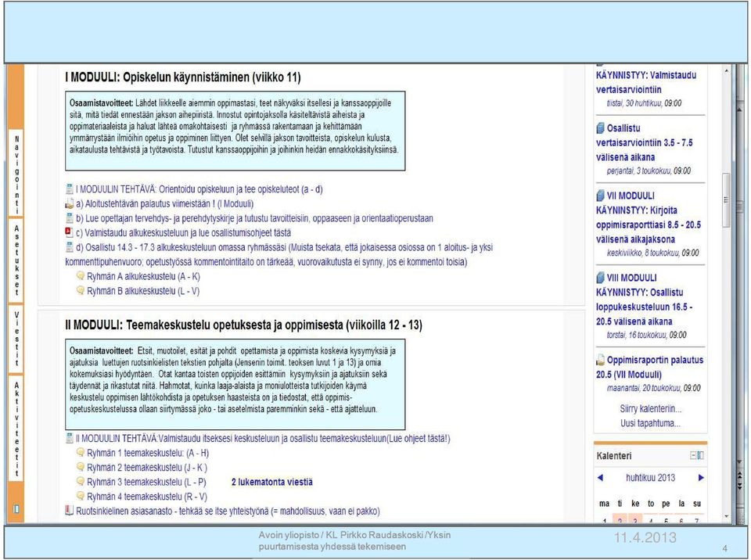Click the 2 lukematonta viestiä link
Viewport: 751px width, 560px height.
pyautogui.click(x=272, y=482)
